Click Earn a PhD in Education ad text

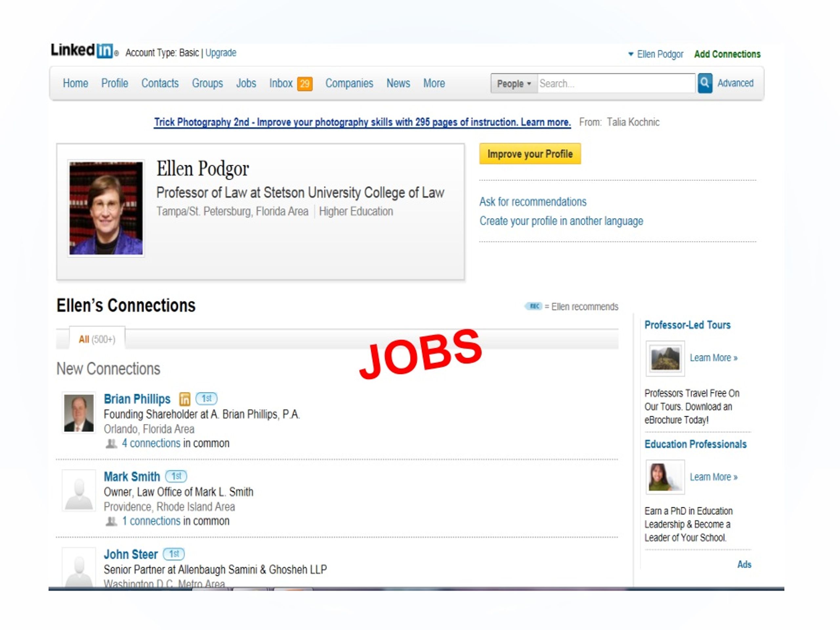pos(688,524)
